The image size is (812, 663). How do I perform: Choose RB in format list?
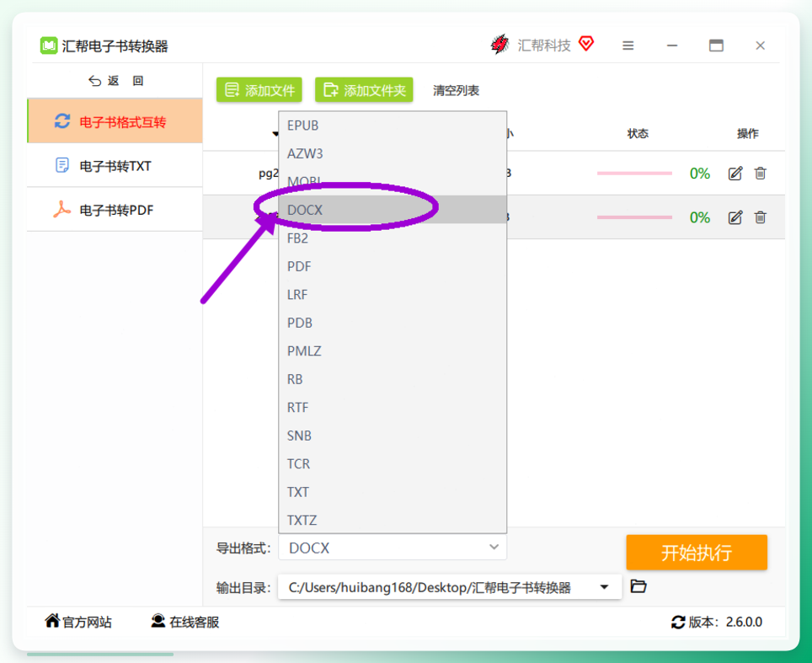coord(393,379)
